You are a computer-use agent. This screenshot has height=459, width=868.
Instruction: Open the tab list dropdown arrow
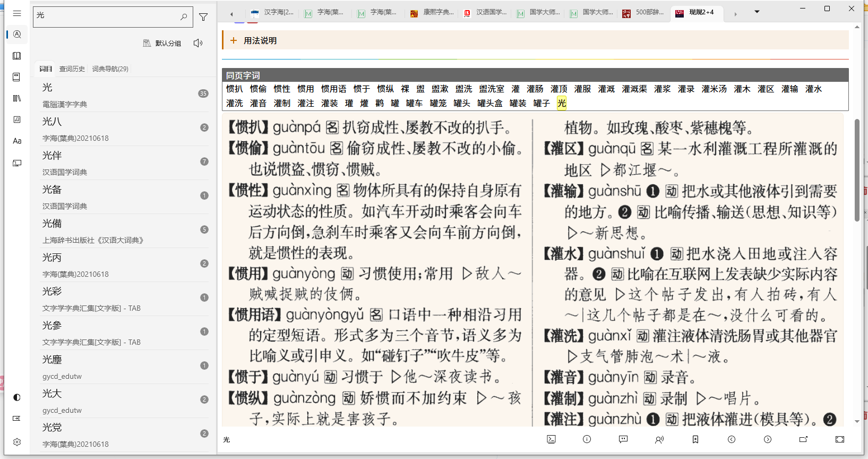(x=757, y=12)
